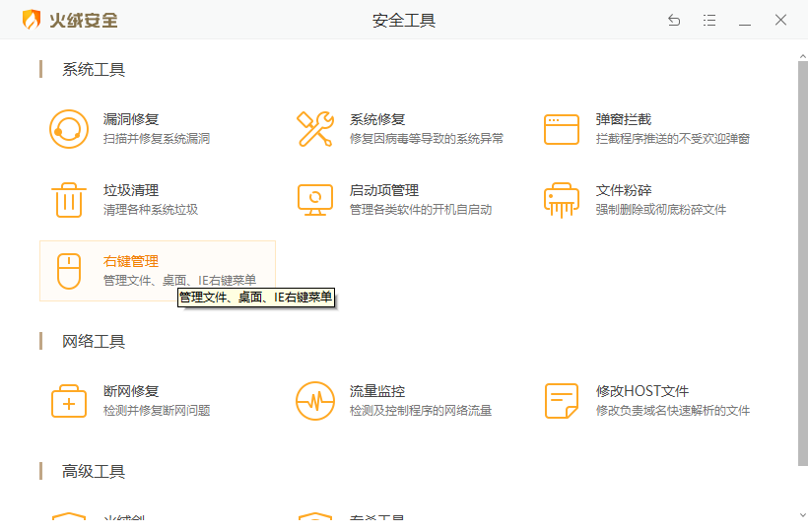Click description 拦截程序推送的不受欢迎弹窗
This screenshot has height=532, width=808.
coord(672,139)
